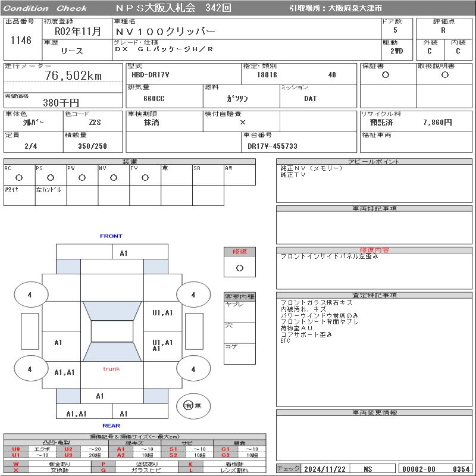Click the model name "NV100クリッパー"
Image resolution: width=476 pixels, height=476 pixels.
pos(165,32)
